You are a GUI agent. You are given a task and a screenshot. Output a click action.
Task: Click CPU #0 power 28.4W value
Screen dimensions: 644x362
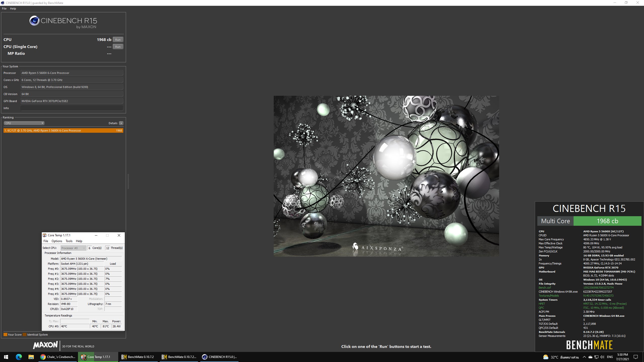(117, 326)
